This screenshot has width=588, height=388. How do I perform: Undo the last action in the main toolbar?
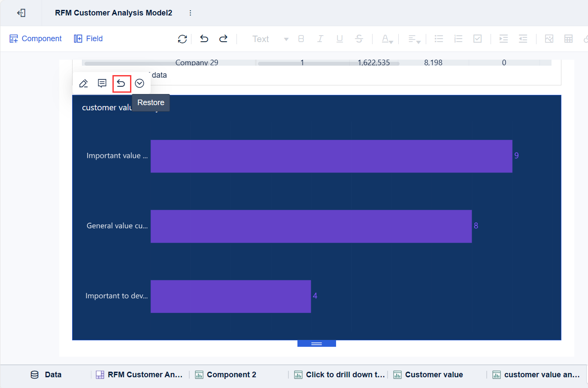click(204, 39)
